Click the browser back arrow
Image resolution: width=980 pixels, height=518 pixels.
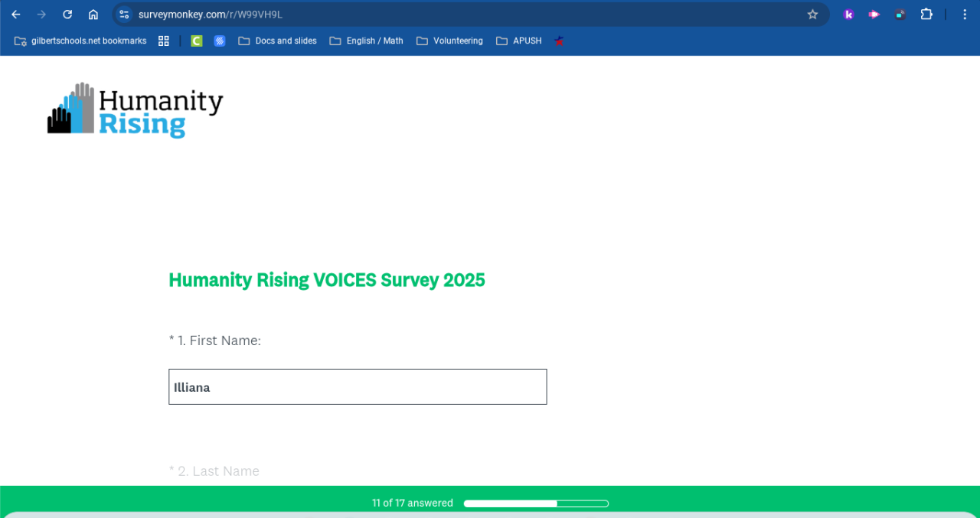pyautogui.click(x=16, y=15)
